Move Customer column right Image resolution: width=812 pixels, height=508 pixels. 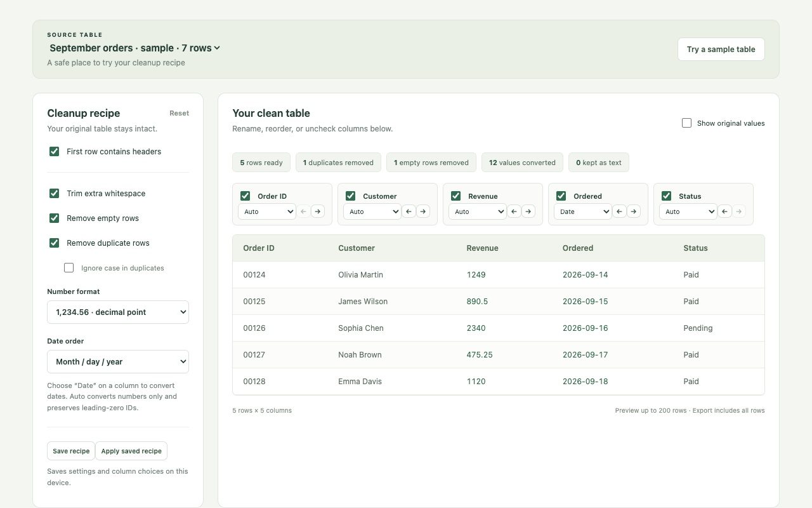pos(423,211)
